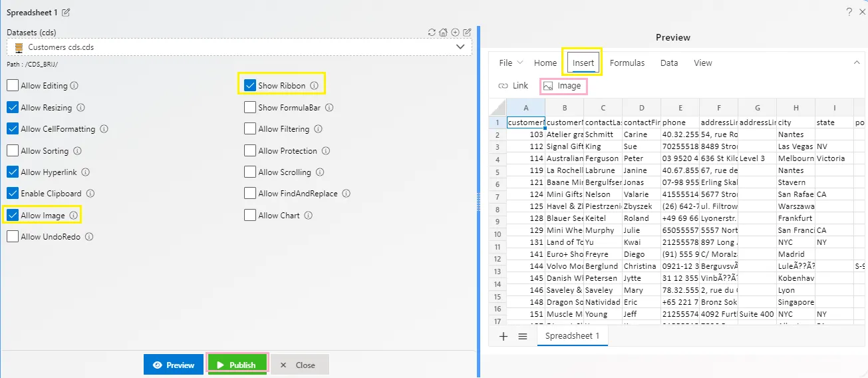868x378 pixels.
Task: Open the Formulas ribbon tab
Action: tap(627, 63)
